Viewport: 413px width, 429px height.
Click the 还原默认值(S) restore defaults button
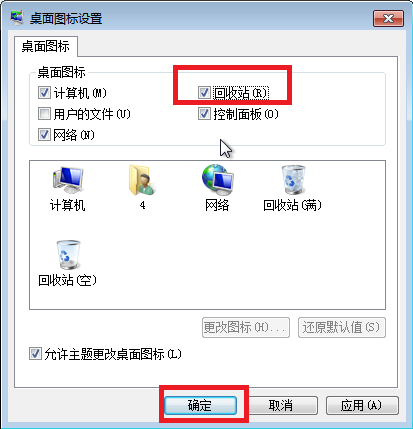[342, 327]
